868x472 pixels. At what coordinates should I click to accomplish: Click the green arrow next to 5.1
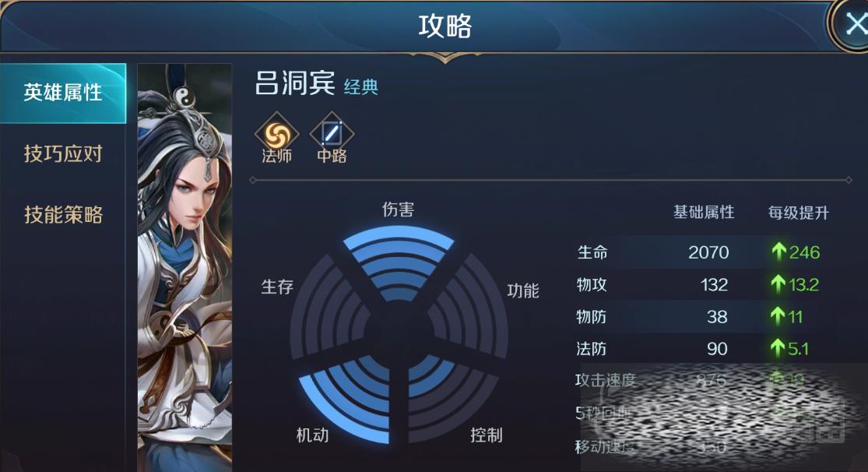[777, 348]
